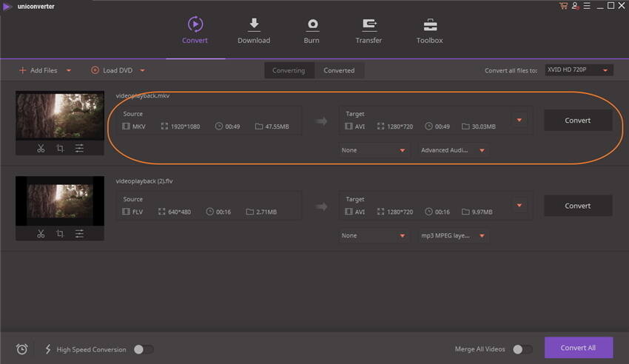Click the 2.71MB source size value

266,212
